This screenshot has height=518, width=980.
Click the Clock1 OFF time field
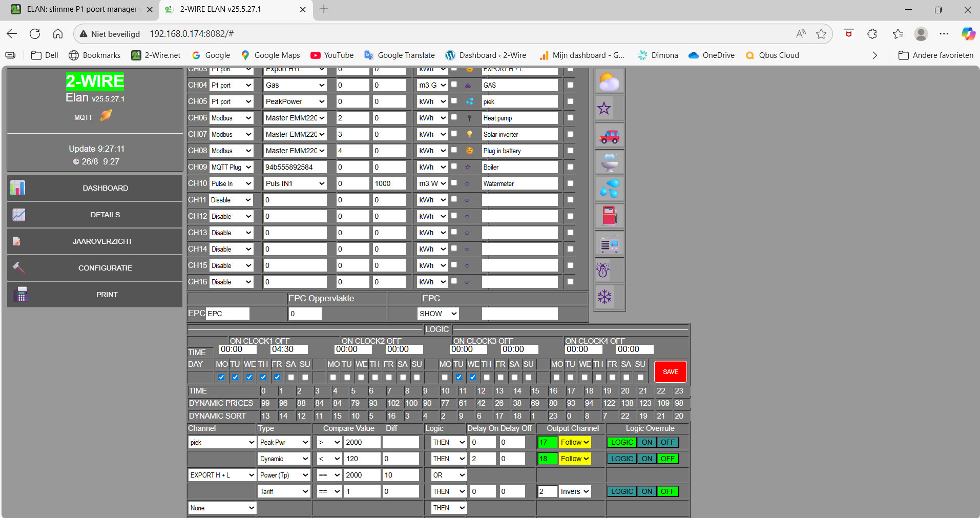click(289, 349)
